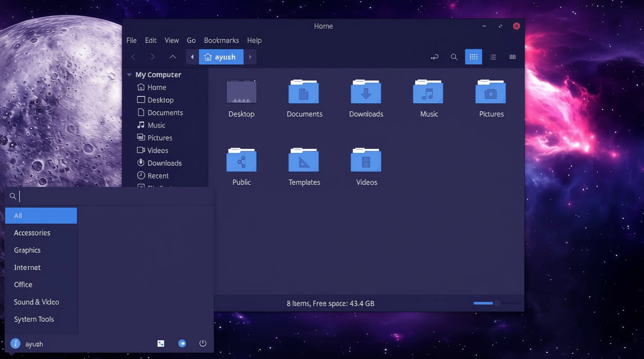Viewport: 644px width, 359px height.
Task: Collapse the My Computer tree section
Action: 129,75
